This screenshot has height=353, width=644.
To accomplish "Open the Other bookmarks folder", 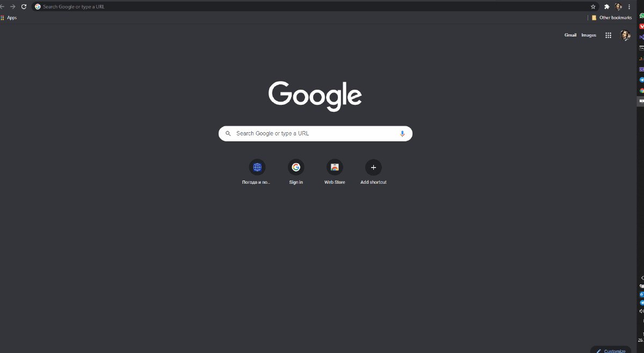I will coord(612,18).
